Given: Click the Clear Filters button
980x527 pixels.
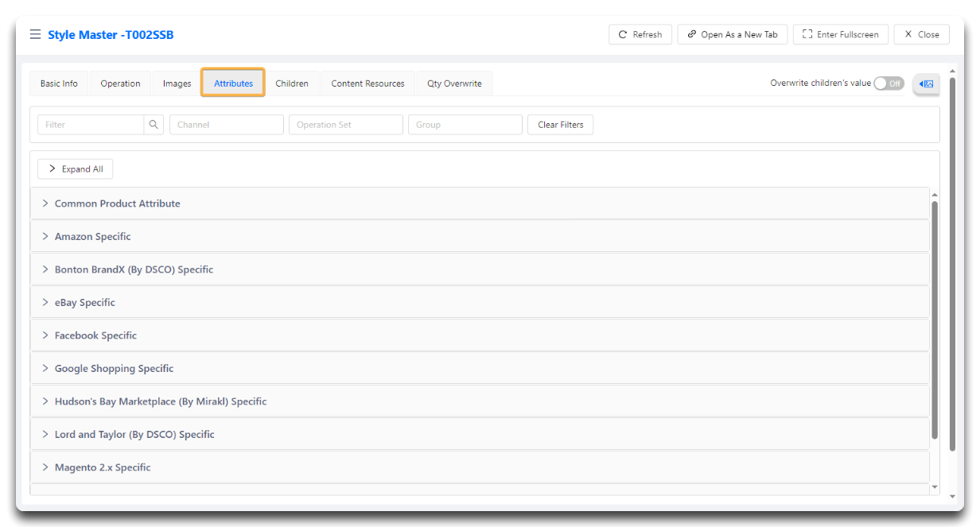Looking at the screenshot, I should 560,125.
